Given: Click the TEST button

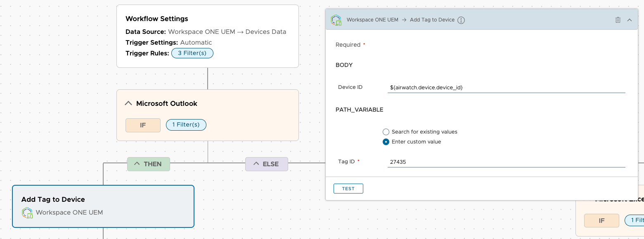Looking at the screenshot, I should pos(348,189).
